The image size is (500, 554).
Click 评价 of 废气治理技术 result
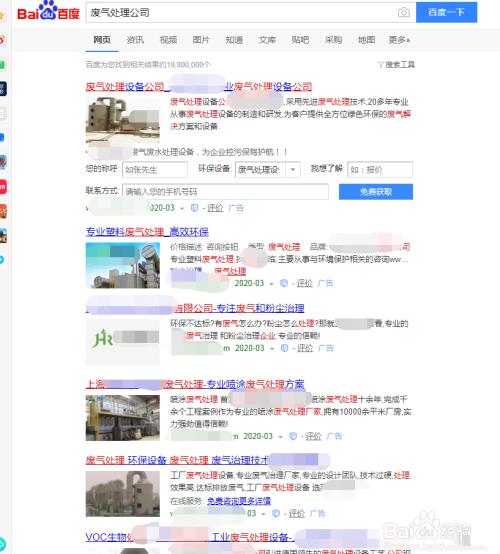pyautogui.click(x=297, y=513)
